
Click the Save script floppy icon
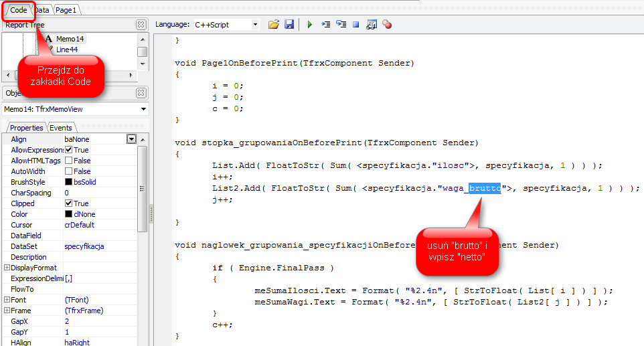(289, 25)
